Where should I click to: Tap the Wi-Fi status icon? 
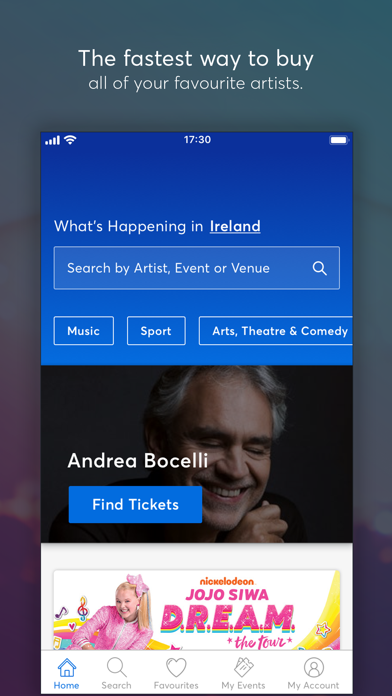coord(70,140)
